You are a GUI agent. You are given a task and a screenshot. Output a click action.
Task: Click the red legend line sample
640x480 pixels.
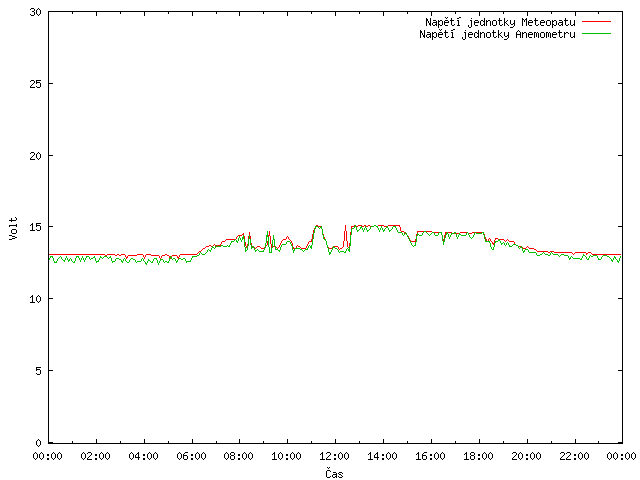click(596, 22)
